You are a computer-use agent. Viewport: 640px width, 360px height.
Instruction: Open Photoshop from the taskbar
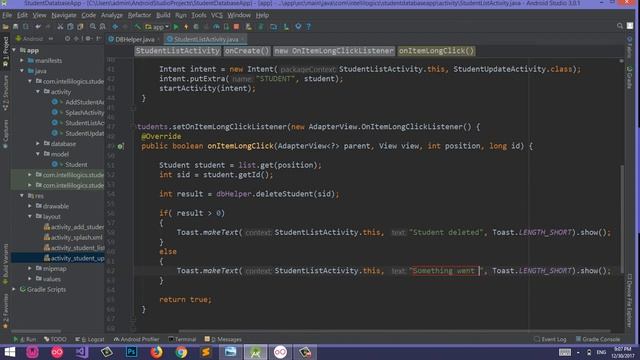131,352
